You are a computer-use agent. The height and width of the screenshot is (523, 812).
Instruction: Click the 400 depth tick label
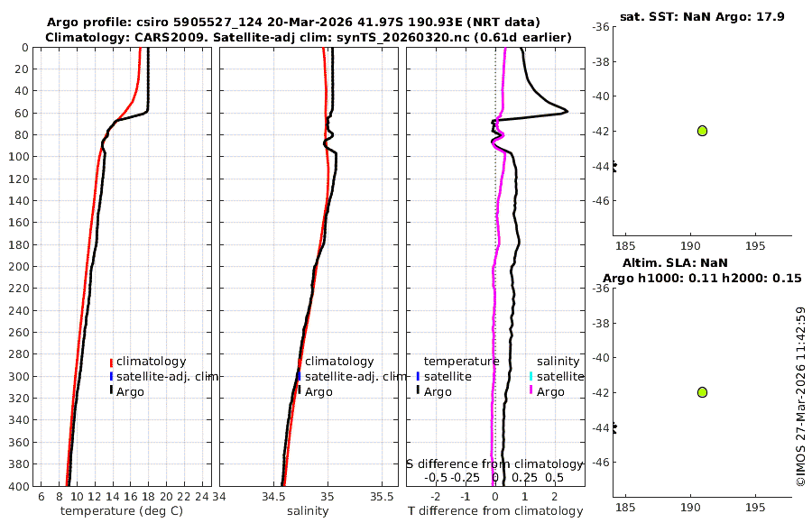coord(19,486)
